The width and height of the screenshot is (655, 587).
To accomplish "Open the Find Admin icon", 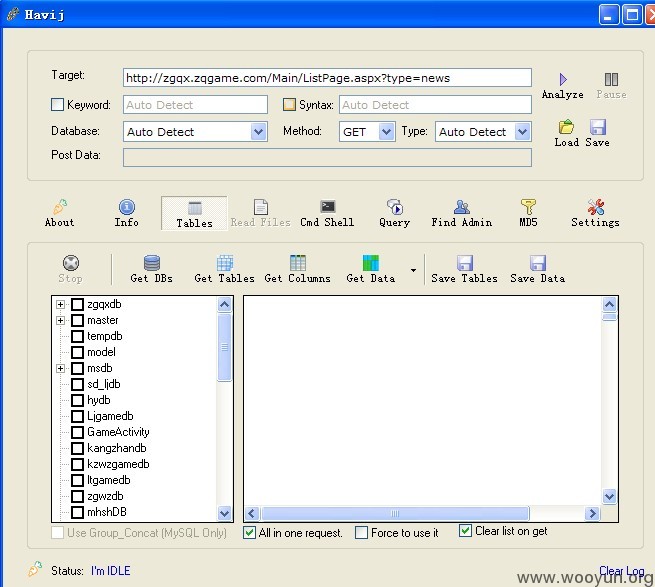I will [x=461, y=207].
